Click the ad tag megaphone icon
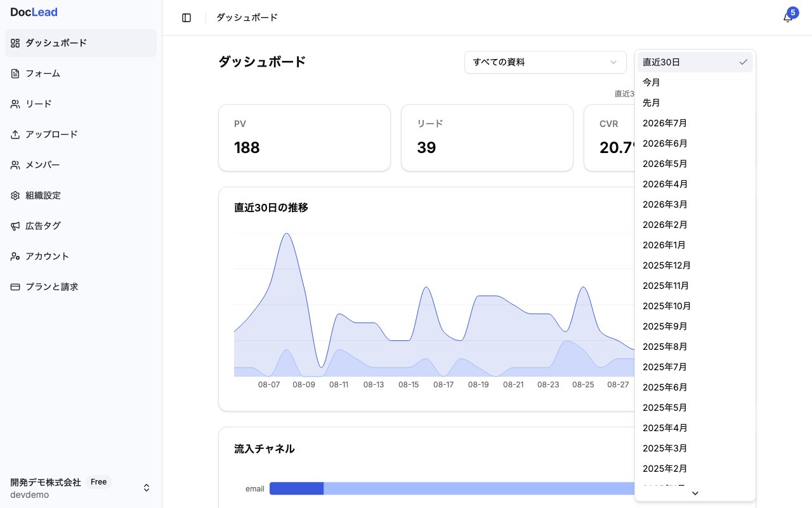The image size is (812, 508). point(15,226)
